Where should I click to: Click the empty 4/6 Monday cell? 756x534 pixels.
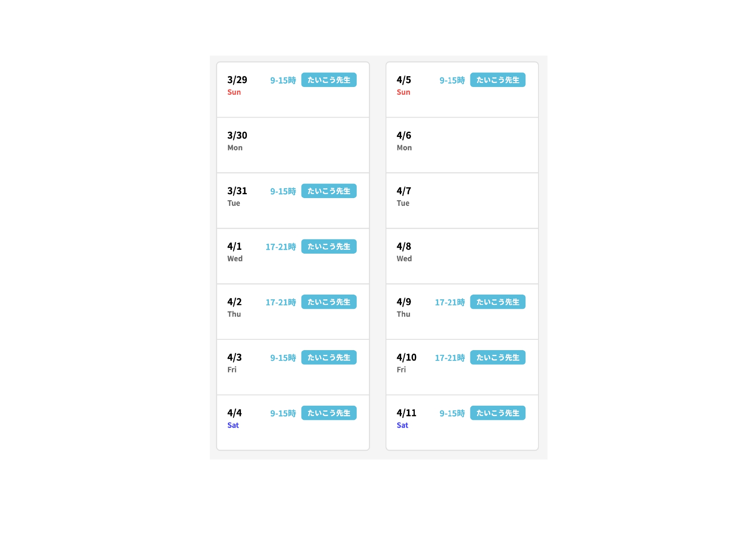(462, 145)
